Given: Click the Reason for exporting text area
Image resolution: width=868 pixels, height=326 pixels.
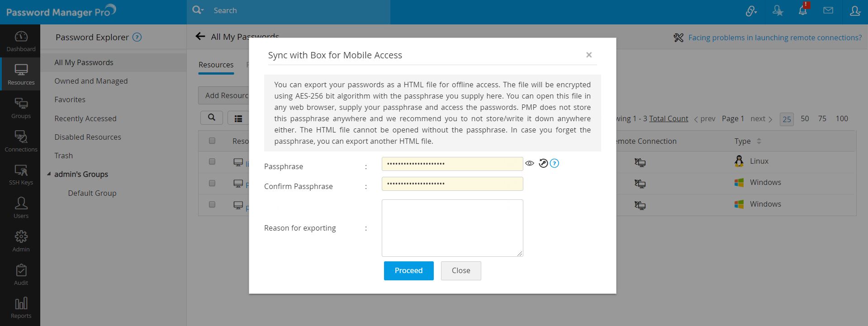Looking at the screenshot, I should (452, 228).
